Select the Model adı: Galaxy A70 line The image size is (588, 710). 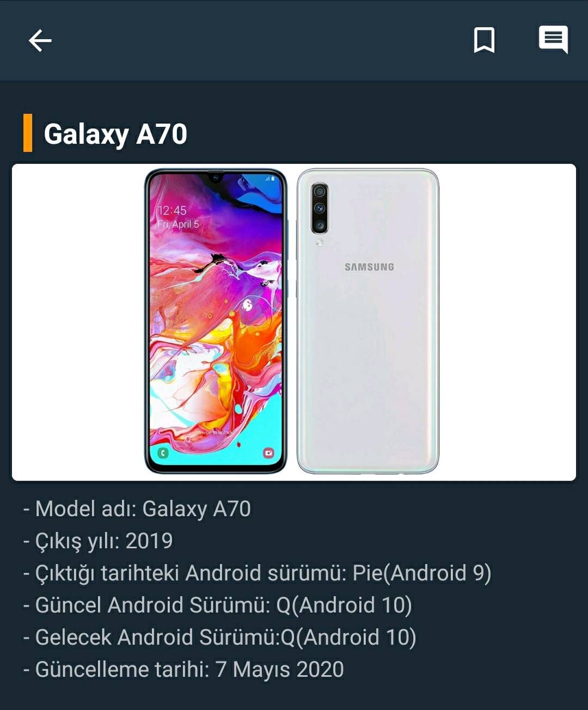pyautogui.click(x=137, y=509)
